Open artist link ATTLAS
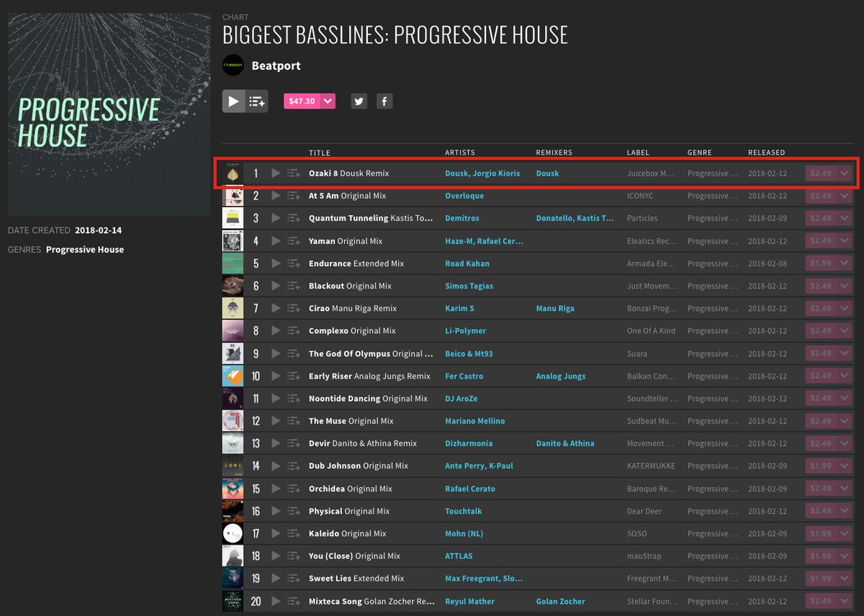 click(459, 556)
